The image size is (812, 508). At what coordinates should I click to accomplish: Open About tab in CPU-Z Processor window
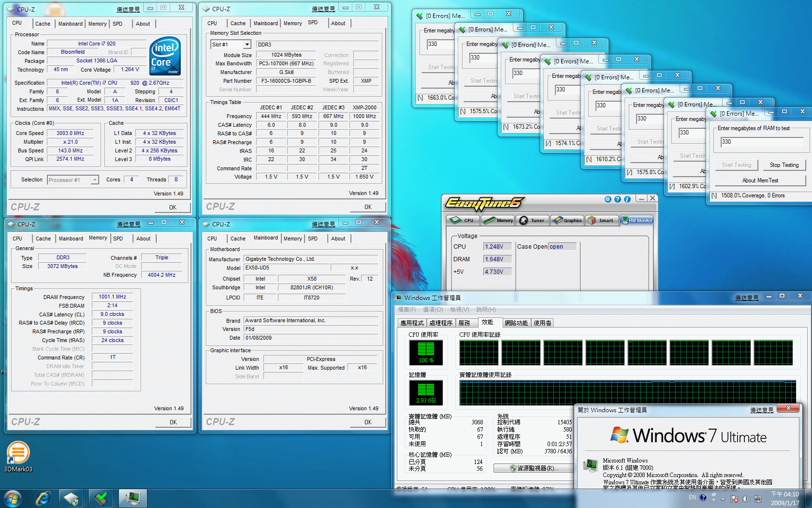click(143, 24)
